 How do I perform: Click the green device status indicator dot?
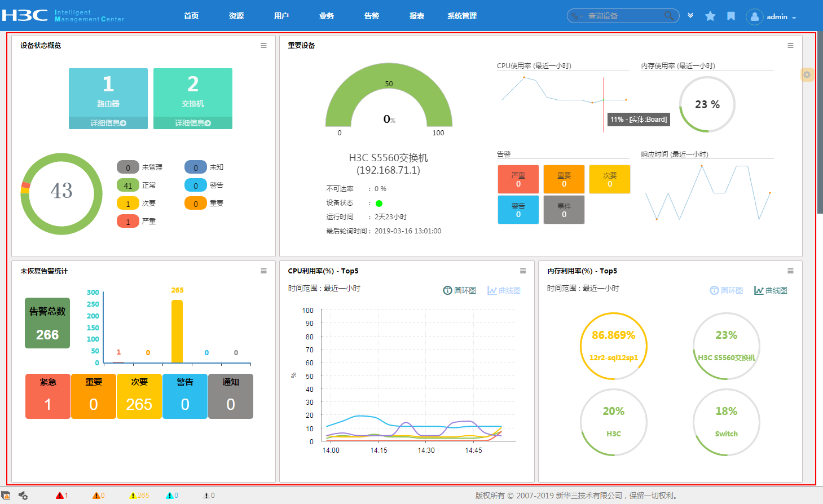click(379, 204)
